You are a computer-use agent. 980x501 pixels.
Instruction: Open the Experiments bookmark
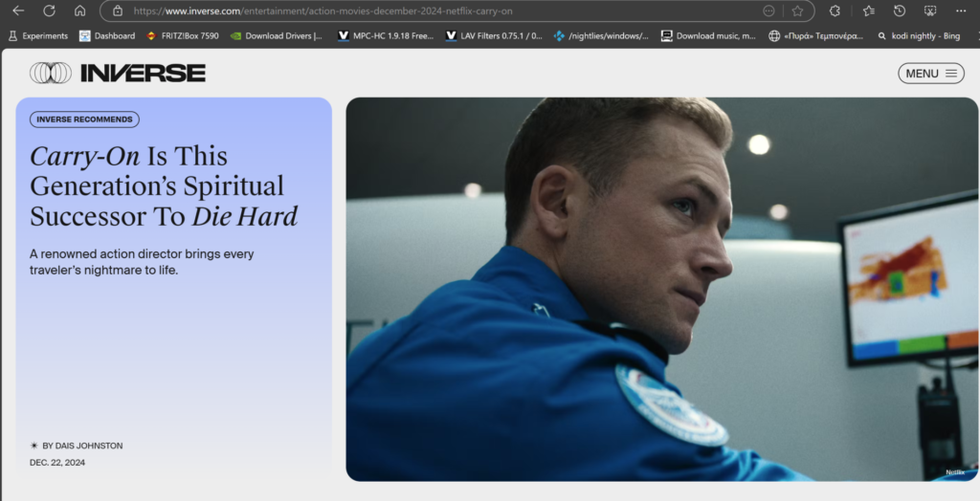(x=38, y=36)
